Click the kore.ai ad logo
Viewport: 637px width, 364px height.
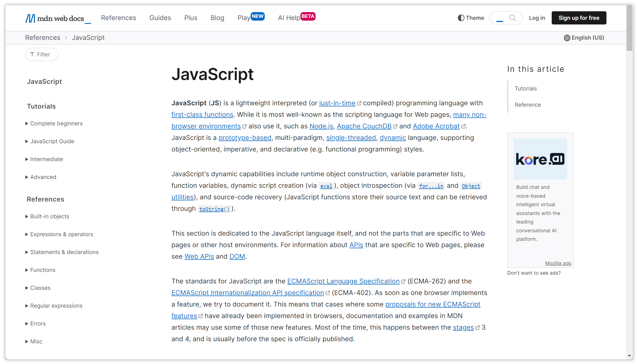(x=540, y=159)
